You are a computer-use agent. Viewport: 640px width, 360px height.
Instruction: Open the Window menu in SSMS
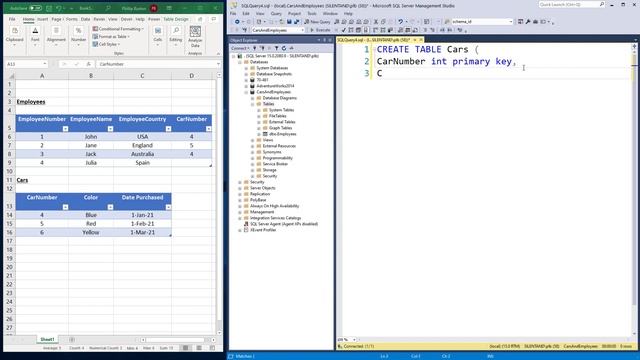click(330, 13)
